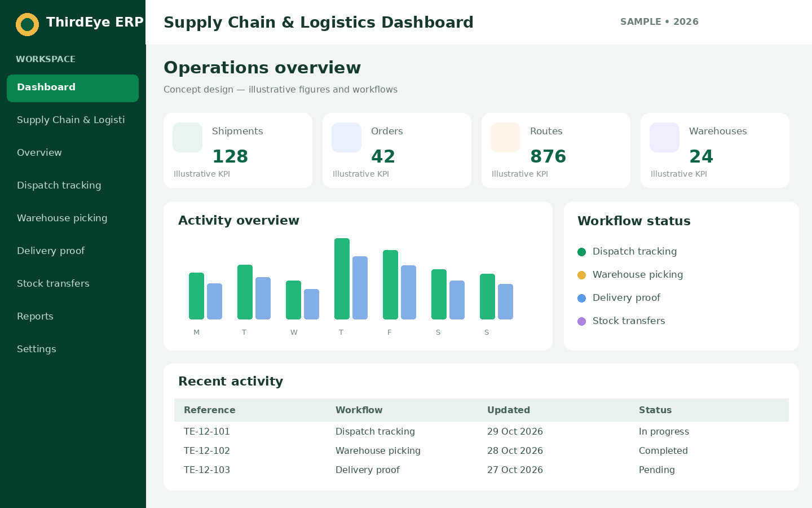Select reference TE-12-103 in the table
Image resolution: width=812 pixels, height=508 pixels.
[207, 470]
